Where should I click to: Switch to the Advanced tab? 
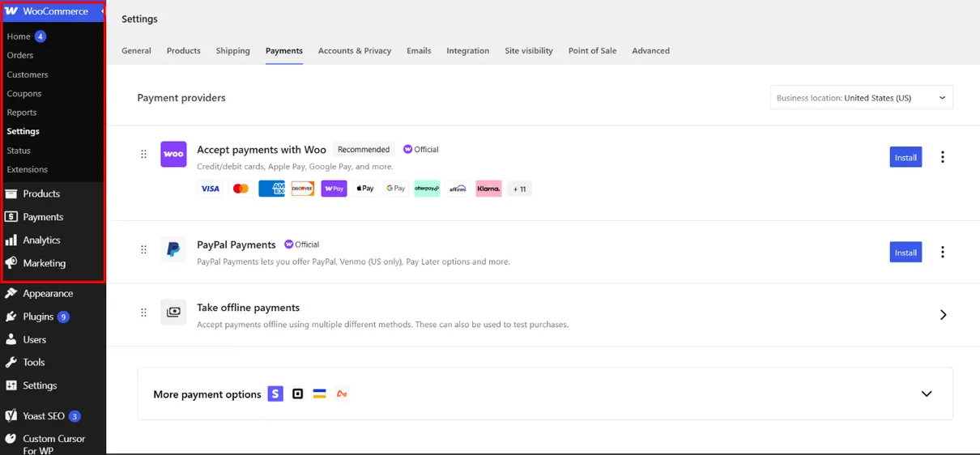pyautogui.click(x=651, y=50)
